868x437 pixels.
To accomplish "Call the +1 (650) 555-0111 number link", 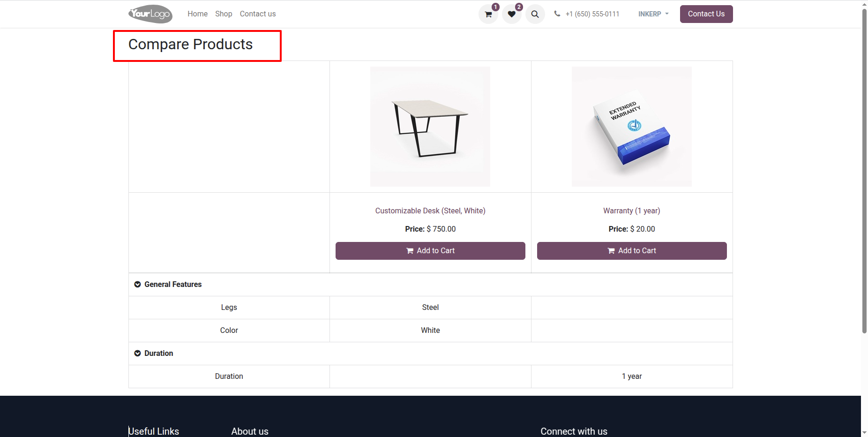I will click(x=592, y=14).
